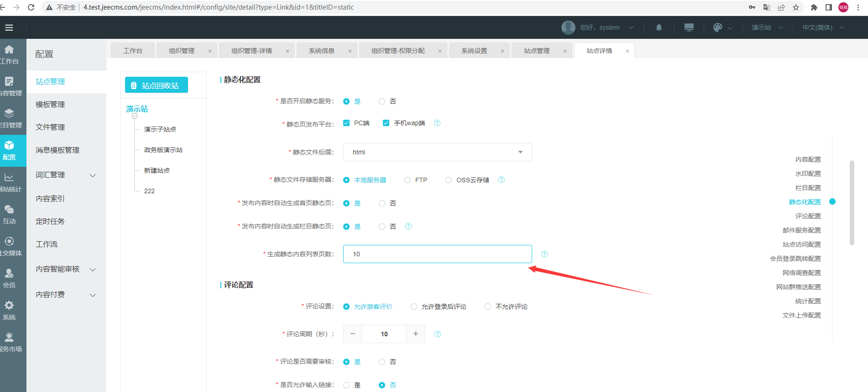Screen dimensions: 868x392
Task: Switch to the 工作台 tab
Action: pos(133,51)
